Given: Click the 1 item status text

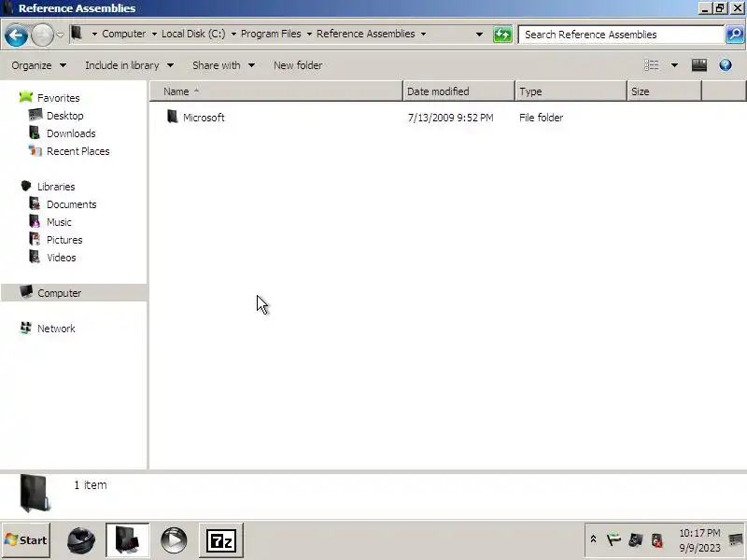Looking at the screenshot, I should coord(91,485).
